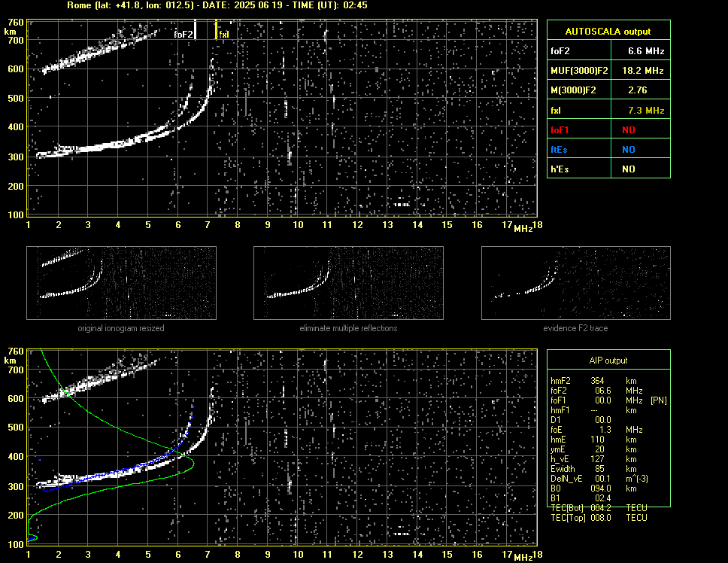
Task: Click the 'AIP output' panel header
Action: (x=608, y=361)
